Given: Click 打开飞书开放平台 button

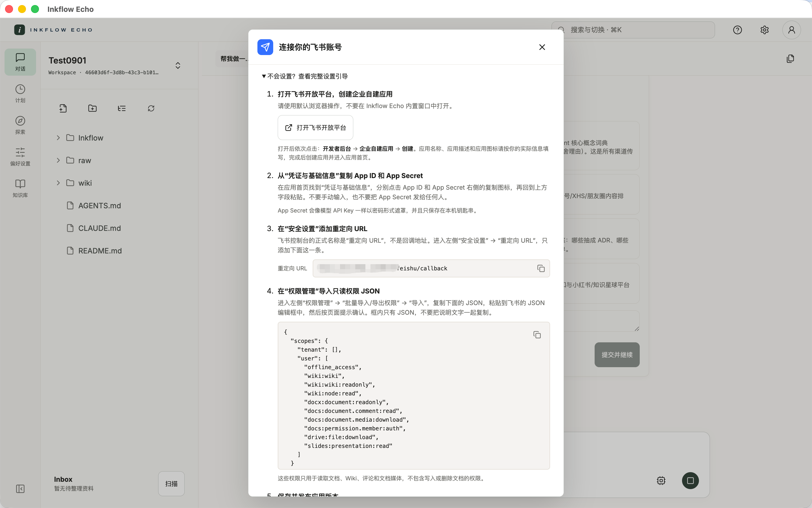Looking at the screenshot, I should 315,128.
